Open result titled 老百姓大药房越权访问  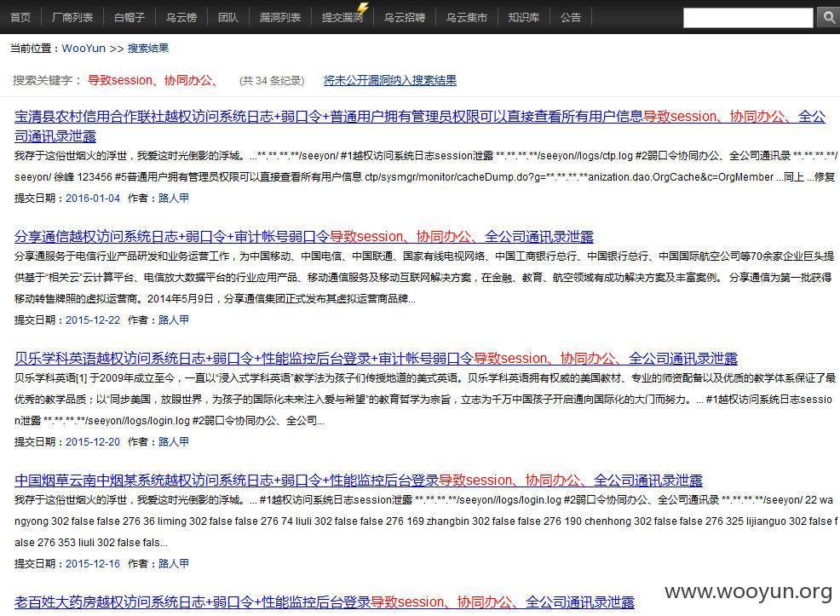(x=324, y=602)
